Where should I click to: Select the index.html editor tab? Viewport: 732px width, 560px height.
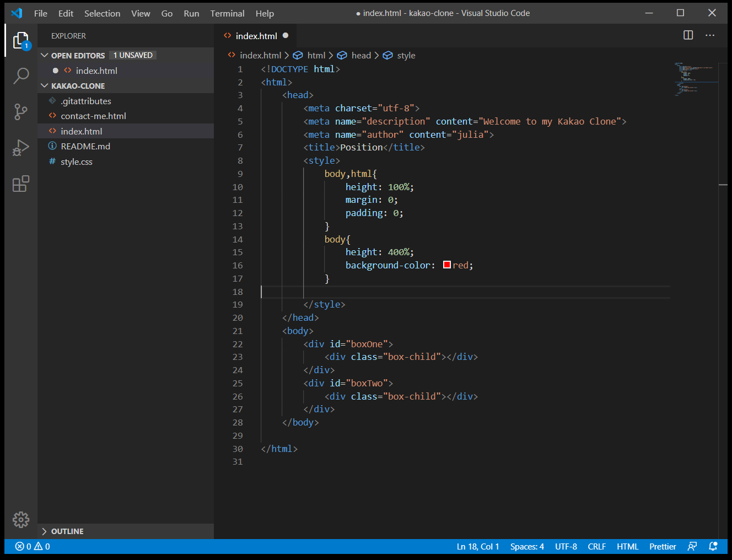tap(255, 35)
